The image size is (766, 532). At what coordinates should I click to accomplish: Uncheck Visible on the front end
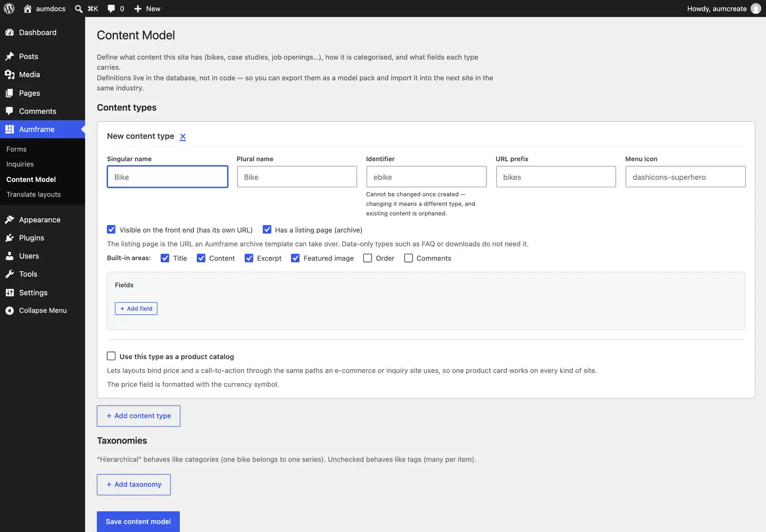click(x=111, y=229)
